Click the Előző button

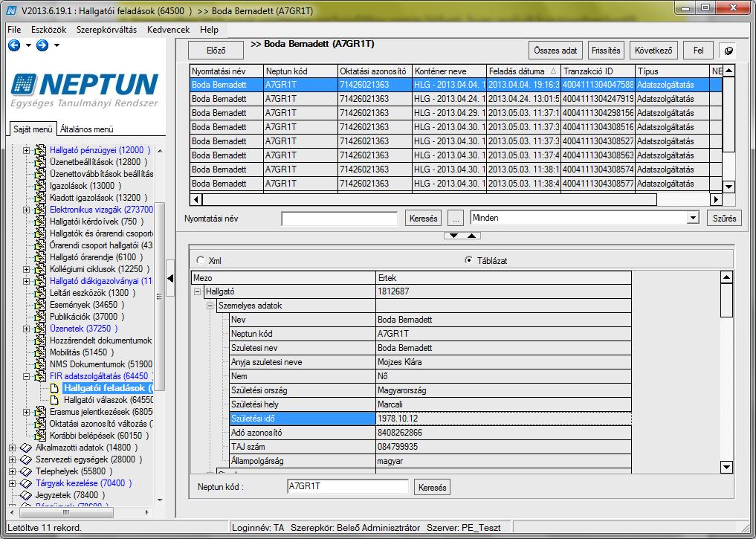tap(216, 51)
